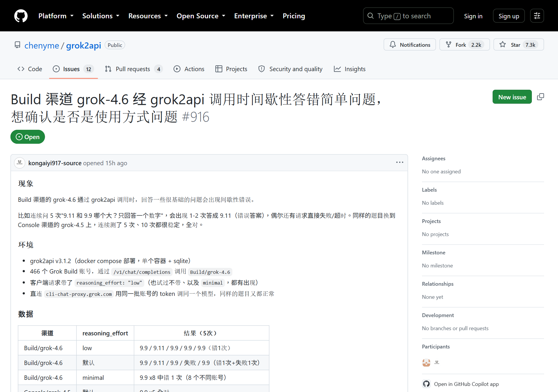
Task: Click the Public visibility badge
Action: (115, 45)
